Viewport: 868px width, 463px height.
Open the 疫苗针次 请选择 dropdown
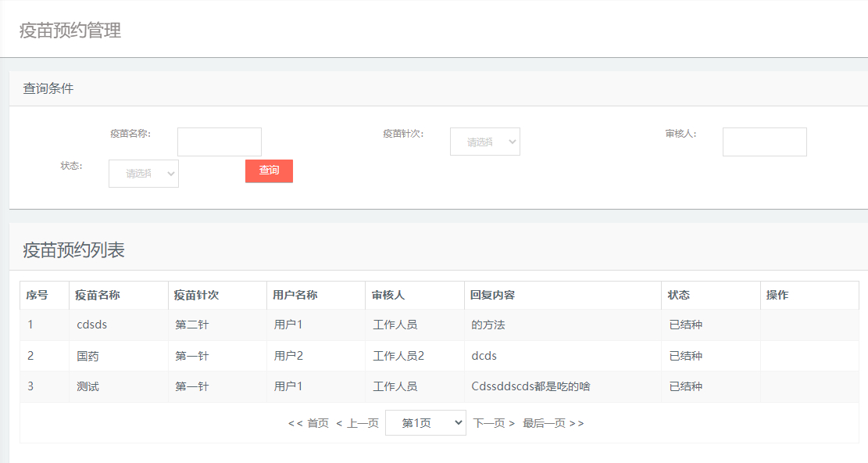(484, 142)
